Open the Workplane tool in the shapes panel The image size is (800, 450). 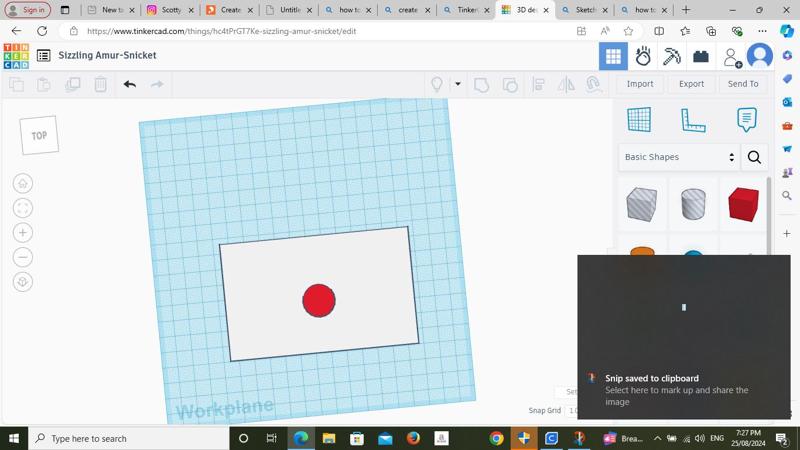coord(639,119)
